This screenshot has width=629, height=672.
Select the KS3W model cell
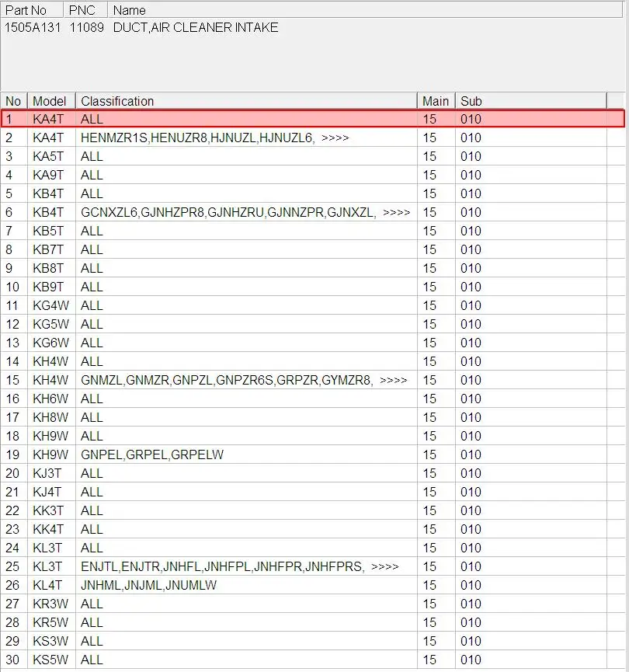(50, 641)
